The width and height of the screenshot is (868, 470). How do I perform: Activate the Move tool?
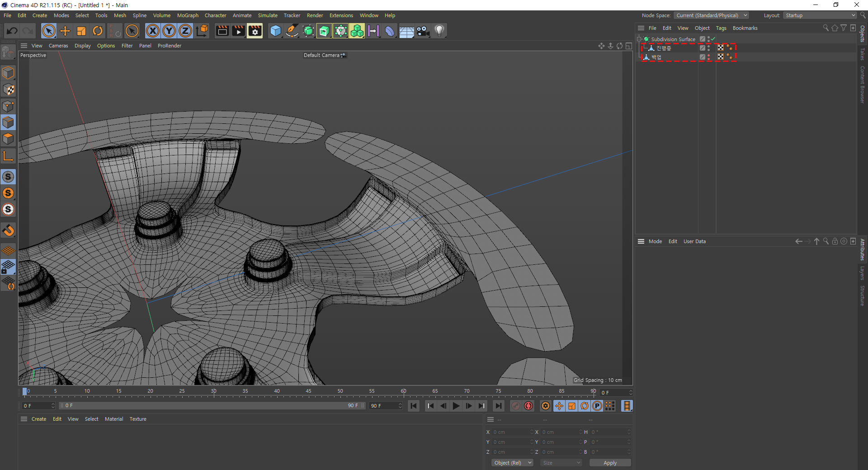[65, 31]
